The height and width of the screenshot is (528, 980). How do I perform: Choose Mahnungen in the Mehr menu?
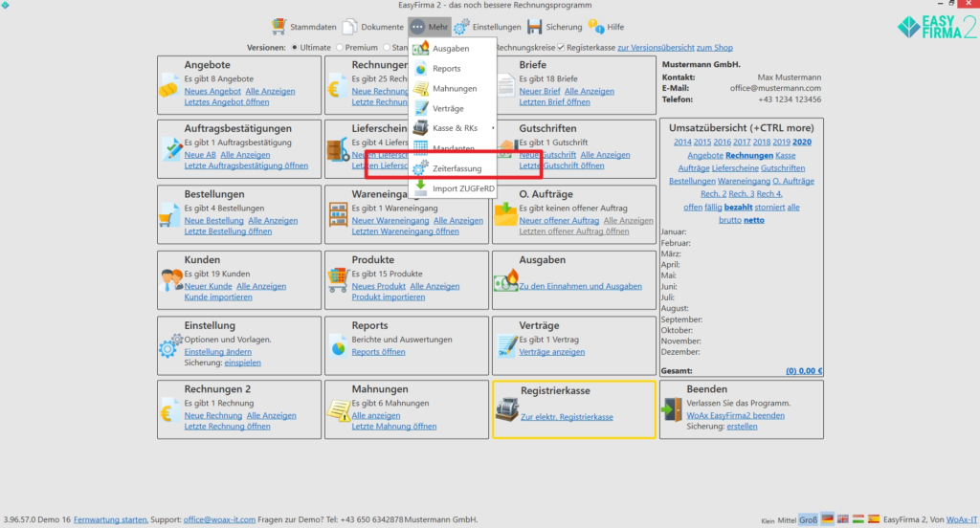(x=453, y=89)
